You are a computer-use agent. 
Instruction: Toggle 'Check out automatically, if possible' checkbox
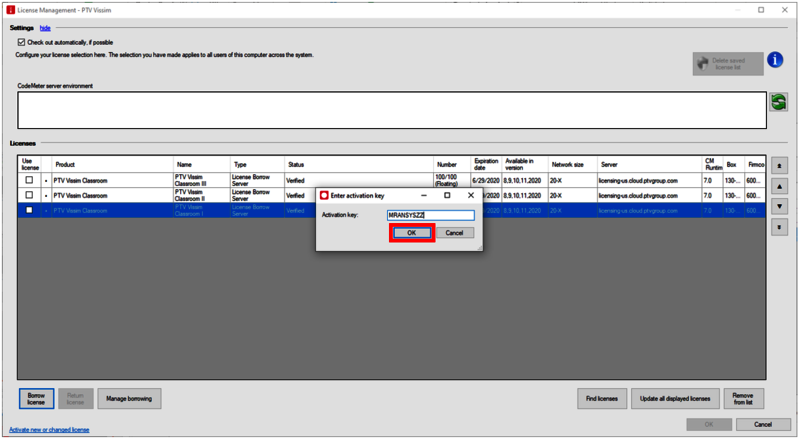21,42
